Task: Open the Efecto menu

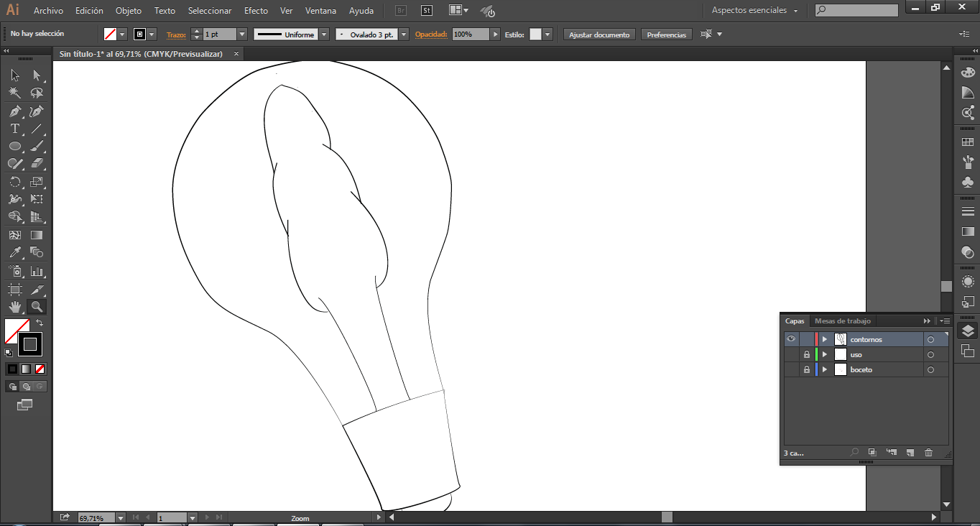Action: click(x=256, y=11)
